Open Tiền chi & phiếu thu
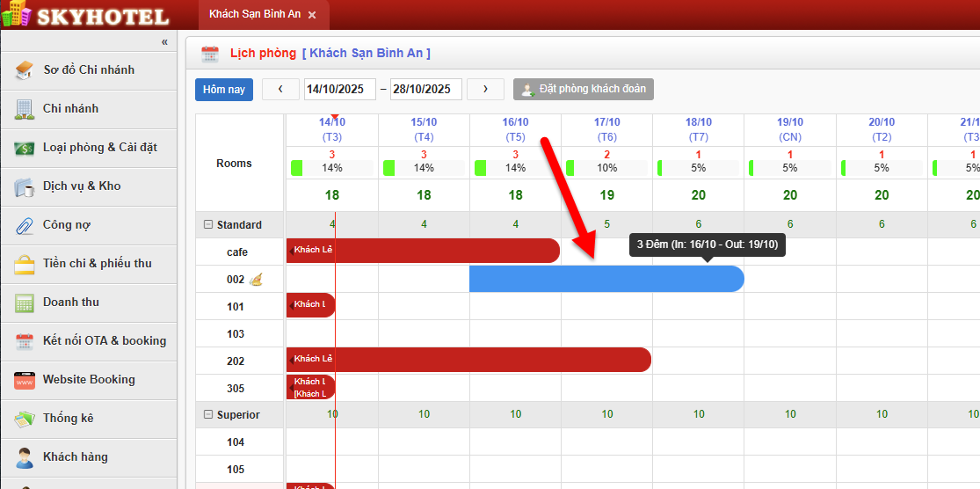The width and height of the screenshot is (980, 489). tap(97, 264)
